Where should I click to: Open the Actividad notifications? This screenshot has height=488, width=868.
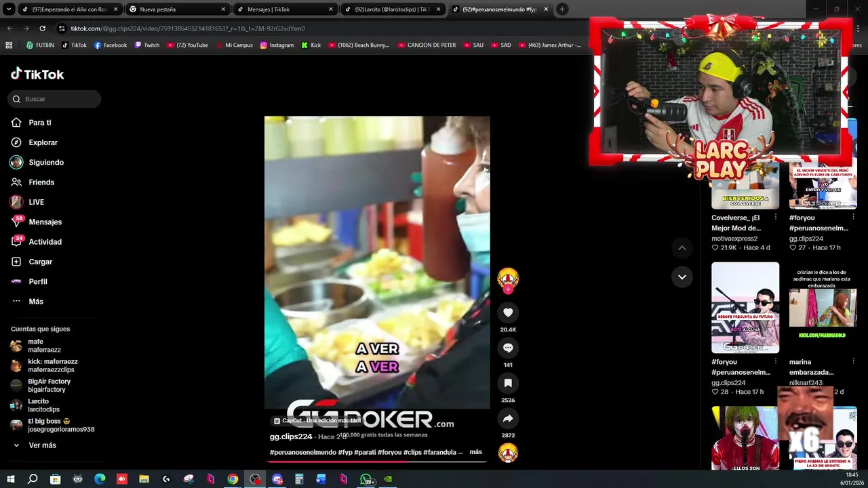[36, 242]
